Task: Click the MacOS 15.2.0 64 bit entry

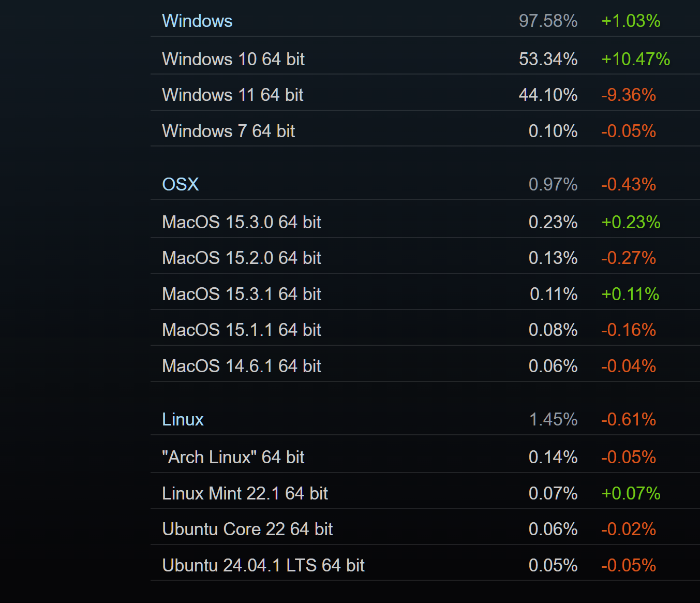Action: 241,258
